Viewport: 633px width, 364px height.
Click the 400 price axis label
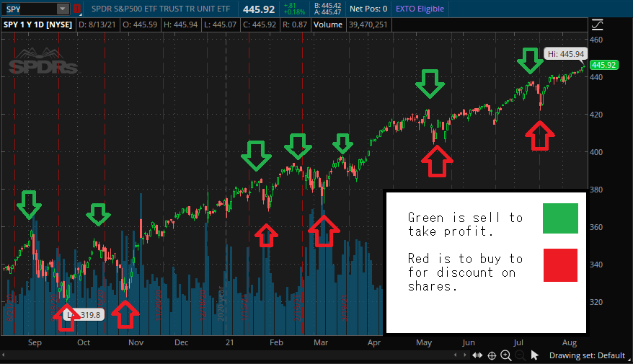click(x=596, y=152)
